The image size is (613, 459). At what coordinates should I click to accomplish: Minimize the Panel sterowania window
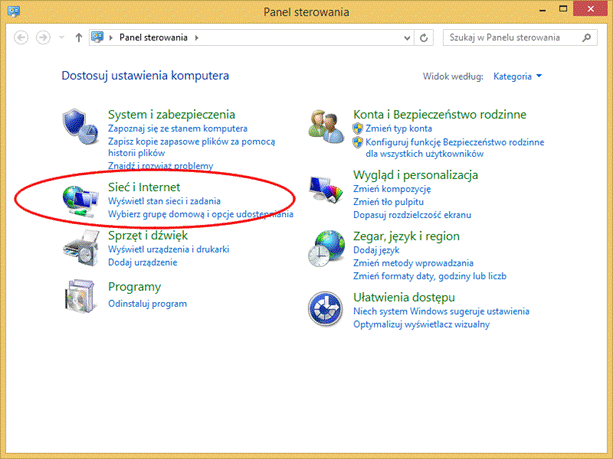tap(542, 9)
